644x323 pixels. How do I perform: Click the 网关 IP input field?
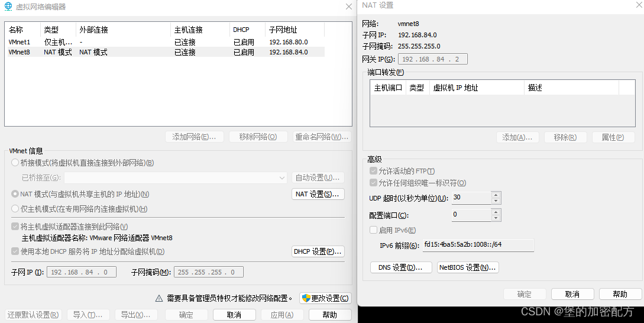pos(433,59)
